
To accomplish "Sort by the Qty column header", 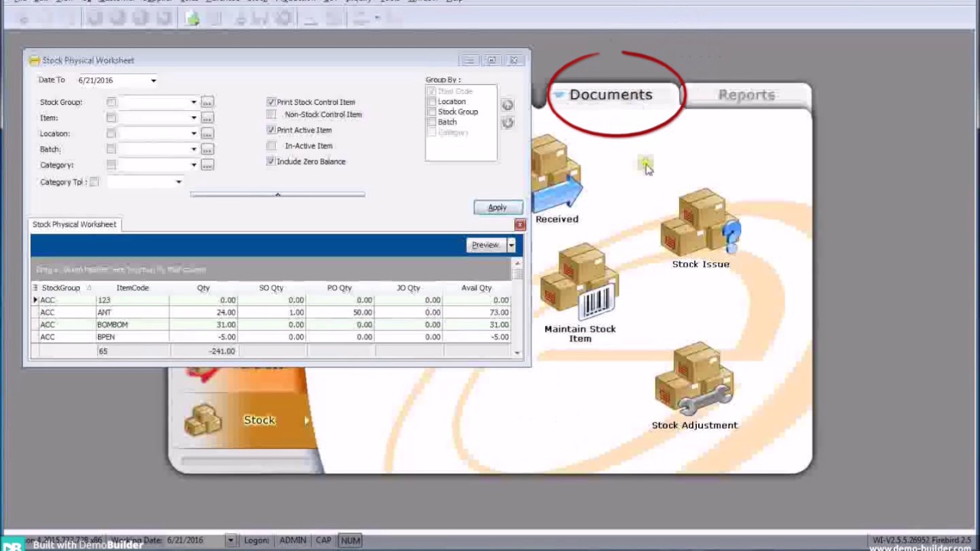I will pyautogui.click(x=204, y=288).
